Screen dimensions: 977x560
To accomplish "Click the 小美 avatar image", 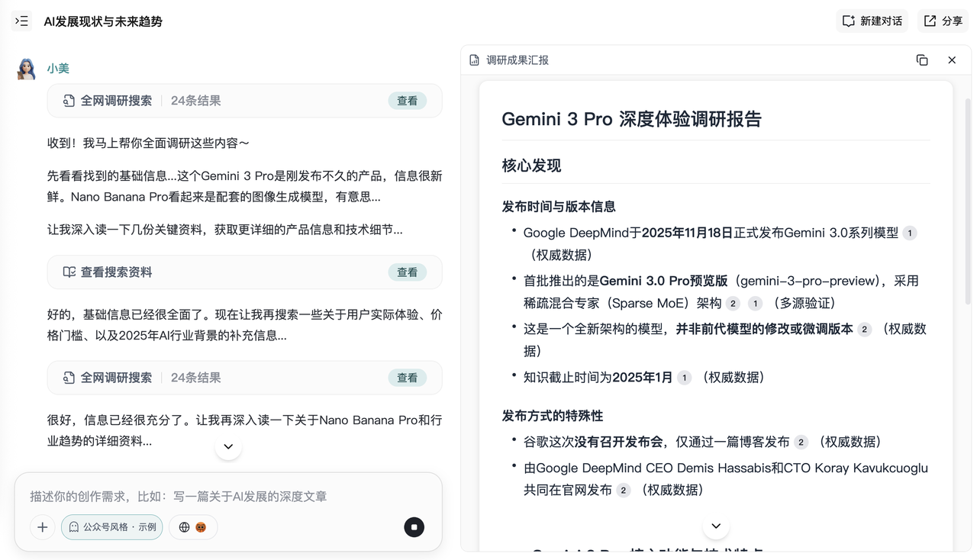I will [27, 69].
